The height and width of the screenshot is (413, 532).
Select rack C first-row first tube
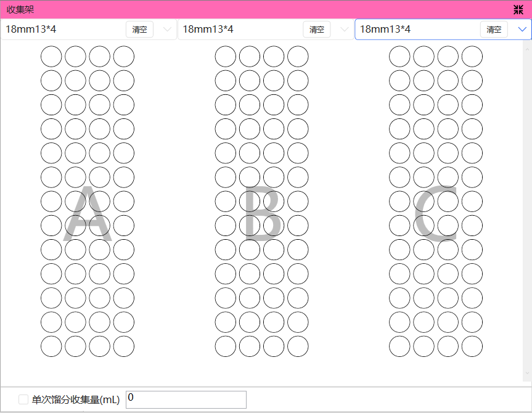click(x=399, y=56)
